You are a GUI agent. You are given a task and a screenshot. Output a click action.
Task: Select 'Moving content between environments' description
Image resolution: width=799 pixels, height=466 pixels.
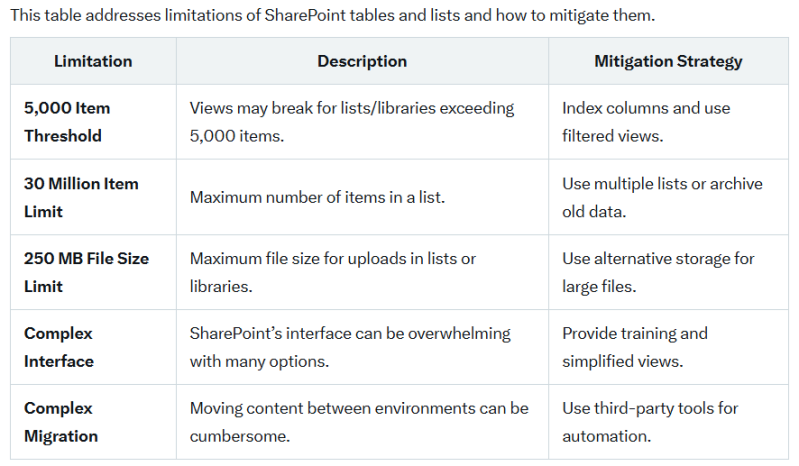click(359, 422)
